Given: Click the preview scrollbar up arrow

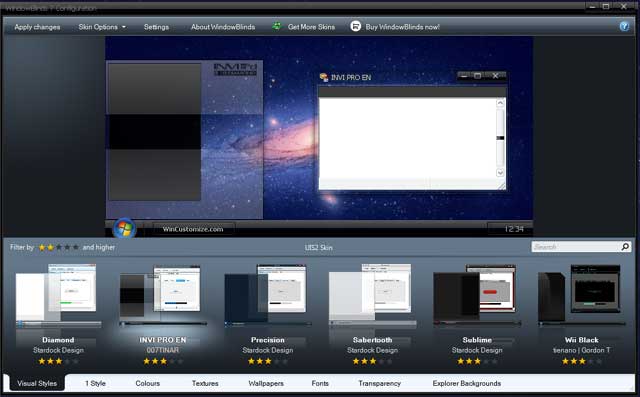Looking at the screenshot, I should click(x=500, y=103).
